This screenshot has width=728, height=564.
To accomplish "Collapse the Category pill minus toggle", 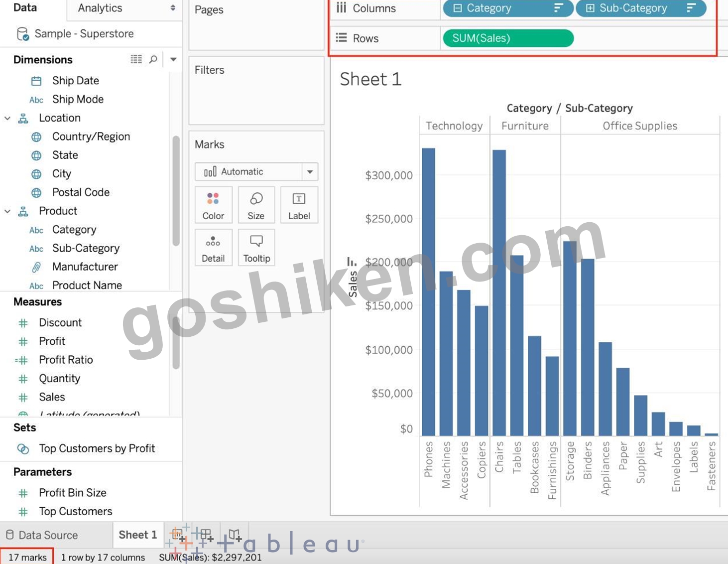I will pyautogui.click(x=458, y=8).
